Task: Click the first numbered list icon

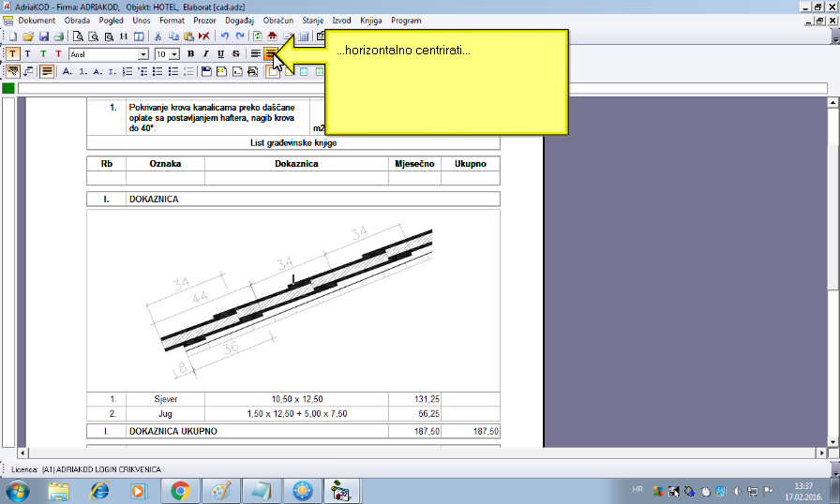Action: [127, 71]
